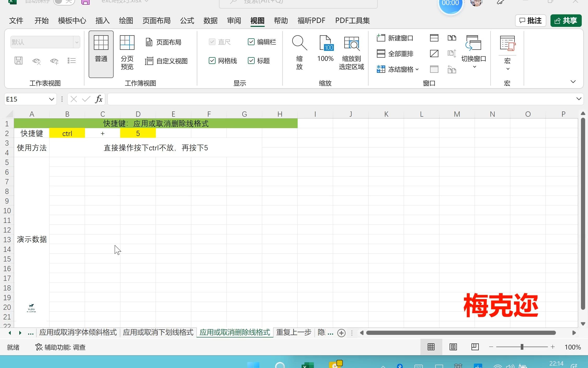Image resolution: width=588 pixels, height=368 pixels.
Task: Zoom to 100% using the ribbon icon
Action: click(x=325, y=51)
